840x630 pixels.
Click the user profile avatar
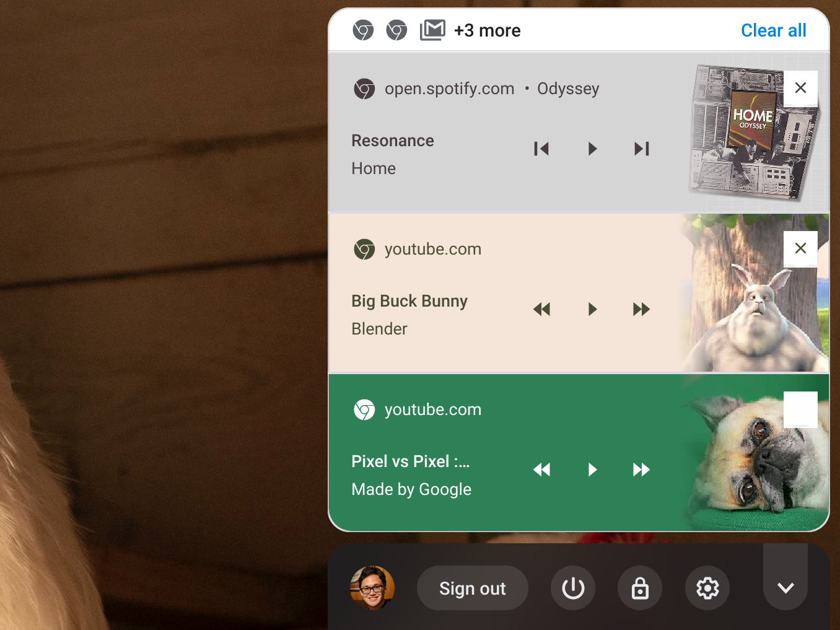(372, 588)
